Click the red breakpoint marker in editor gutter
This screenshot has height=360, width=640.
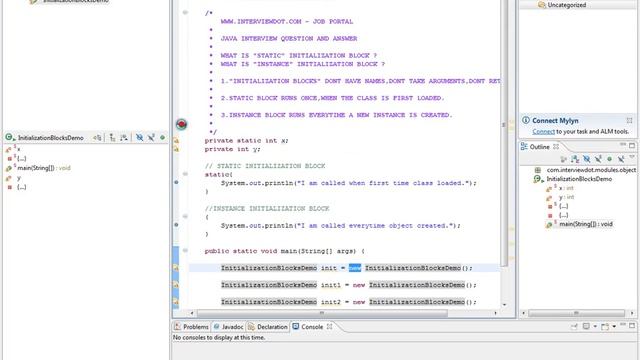[x=181, y=124]
